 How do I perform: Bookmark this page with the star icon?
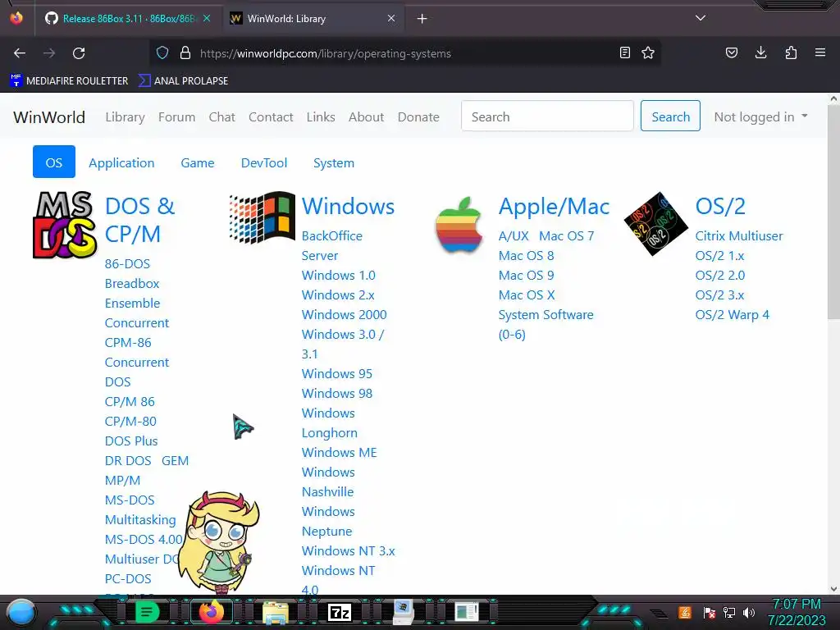click(x=648, y=53)
